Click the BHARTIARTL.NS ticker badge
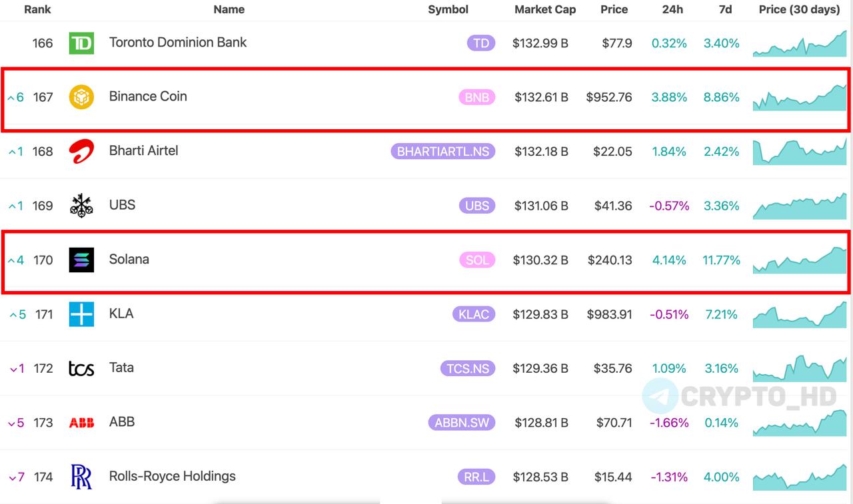 tap(443, 152)
